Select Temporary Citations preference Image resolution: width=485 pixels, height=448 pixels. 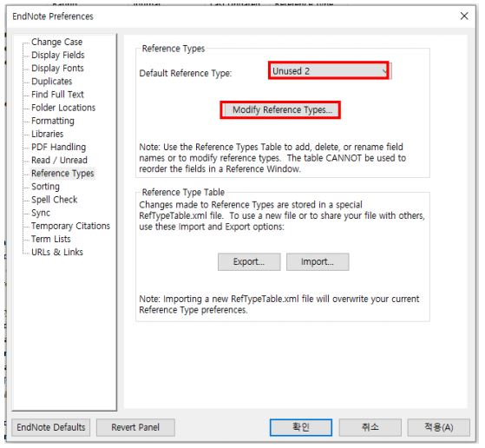70,226
